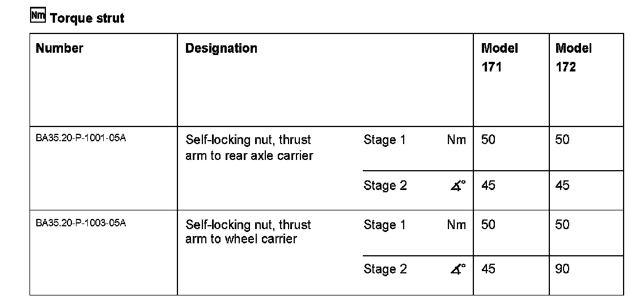Open reference BA35.20-P-1001-05A
This screenshot has height=304, width=644.
[81, 138]
